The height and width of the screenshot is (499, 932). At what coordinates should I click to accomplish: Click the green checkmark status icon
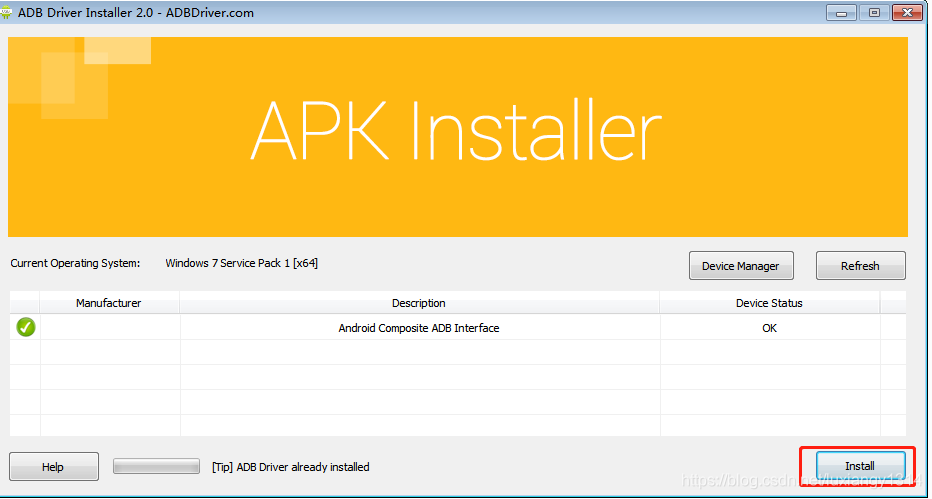click(26, 327)
